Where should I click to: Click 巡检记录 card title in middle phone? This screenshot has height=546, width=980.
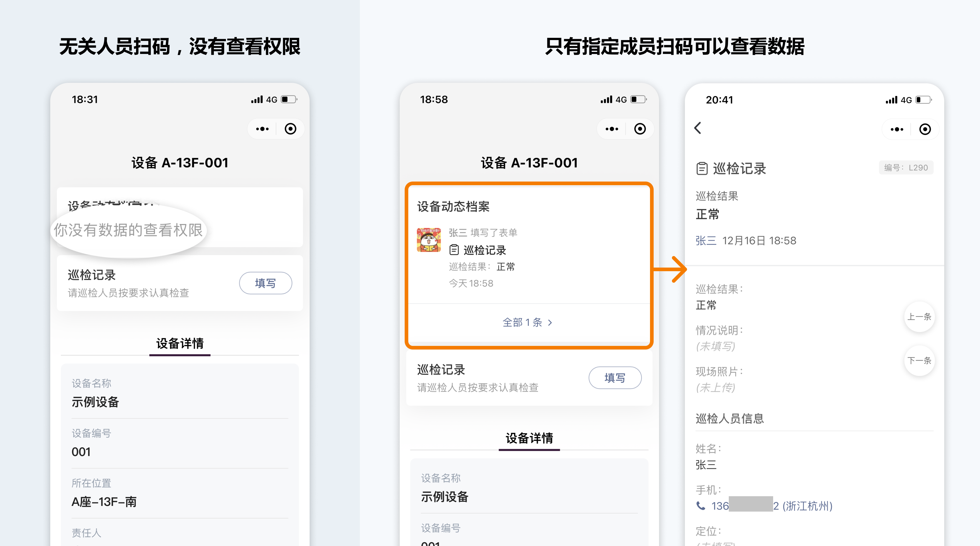(x=441, y=369)
